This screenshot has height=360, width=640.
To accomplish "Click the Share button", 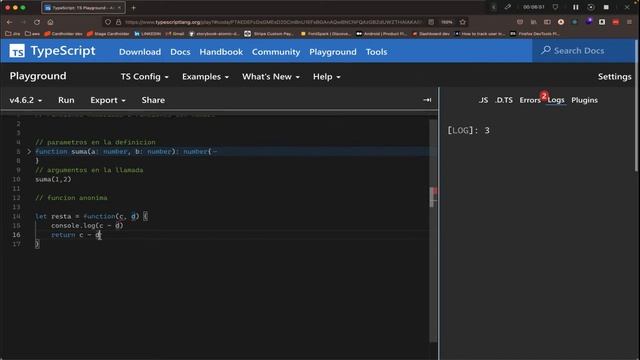I will coord(153,100).
